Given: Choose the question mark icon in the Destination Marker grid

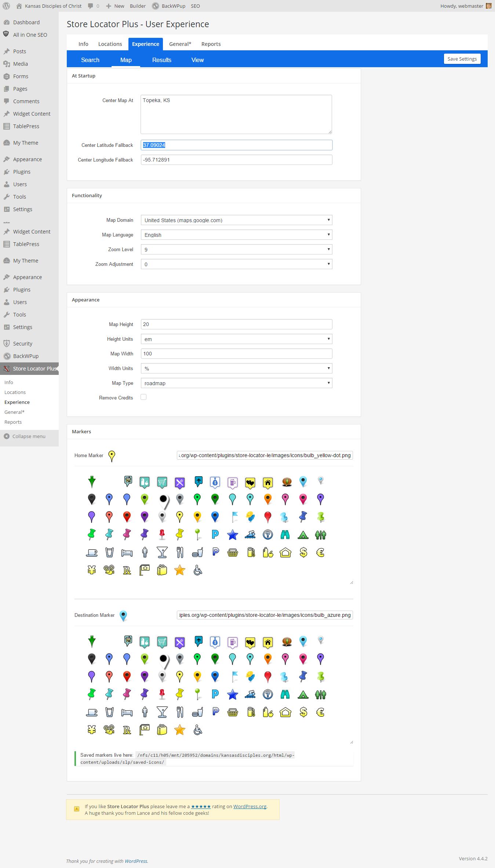Looking at the screenshot, I should pyautogui.click(x=268, y=694).
